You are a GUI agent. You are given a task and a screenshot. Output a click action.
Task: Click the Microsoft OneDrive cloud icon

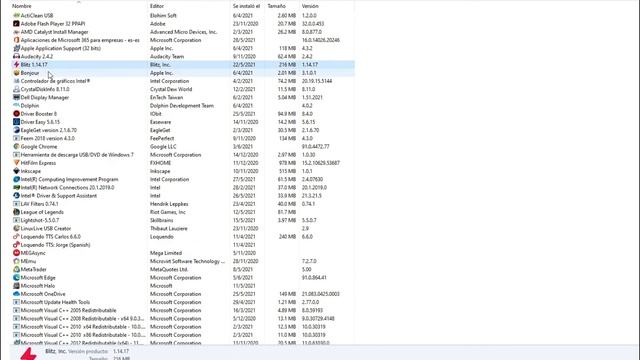click(x=16, y=294)
